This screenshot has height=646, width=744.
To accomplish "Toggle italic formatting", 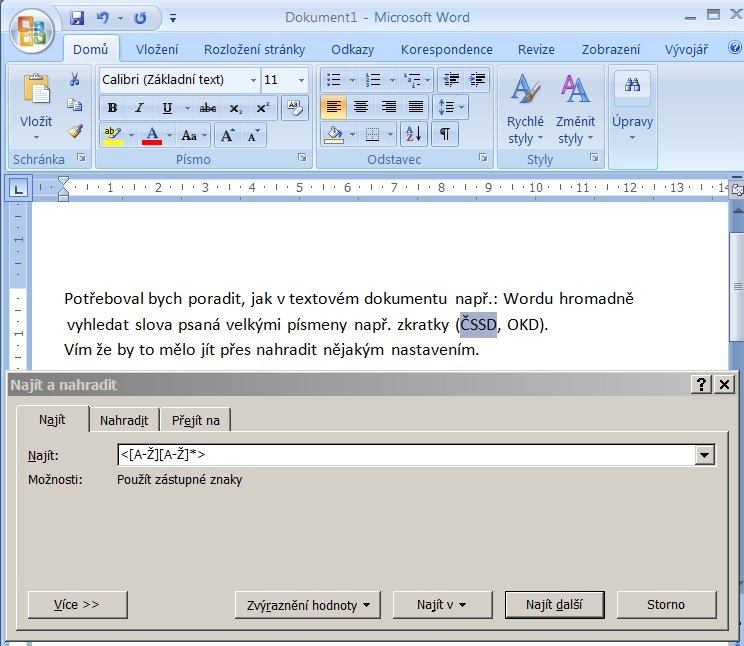I will point(140,108).
